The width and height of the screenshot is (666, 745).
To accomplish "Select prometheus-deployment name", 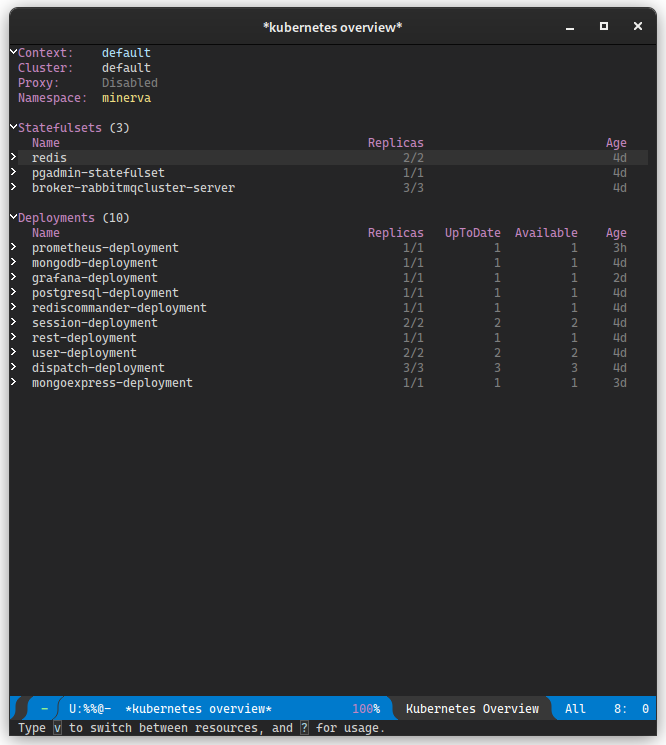I will 105,248.
